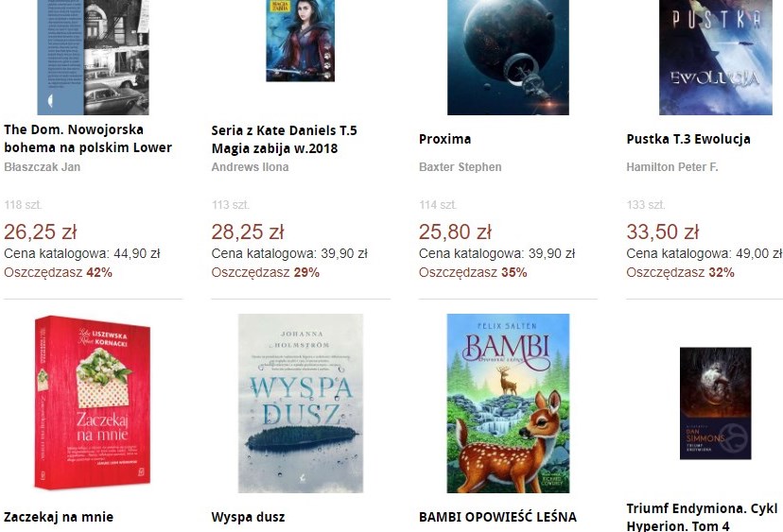Select author Andrews Ilona
This screenshot has width=783, height=532.
coord(250,167)
